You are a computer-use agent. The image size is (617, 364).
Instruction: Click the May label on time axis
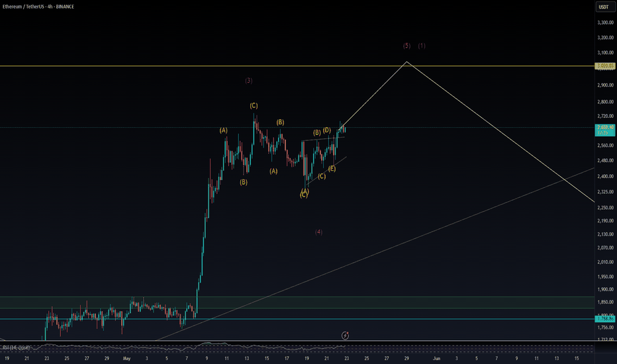click(x=126, y=359)
